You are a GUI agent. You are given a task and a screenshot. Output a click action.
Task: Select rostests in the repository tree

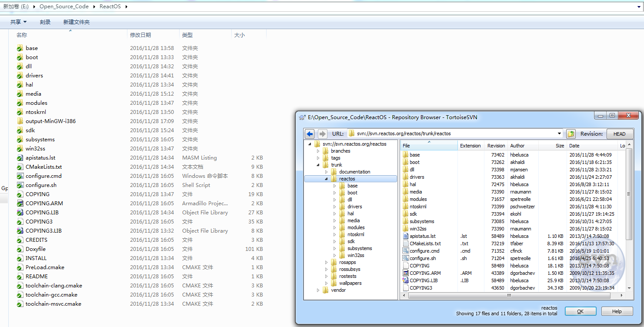tap(347, 276)
